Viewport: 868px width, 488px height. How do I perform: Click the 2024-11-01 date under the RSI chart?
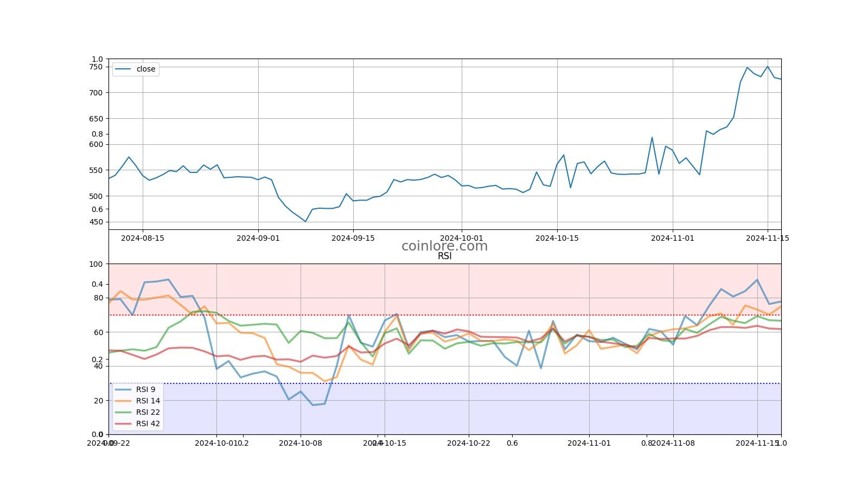pos(589,443)
